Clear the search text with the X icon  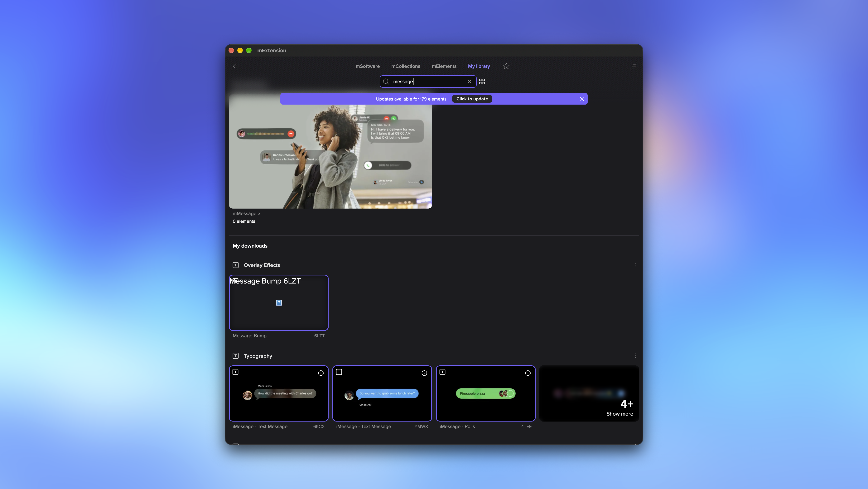click(x=469, y=82)
